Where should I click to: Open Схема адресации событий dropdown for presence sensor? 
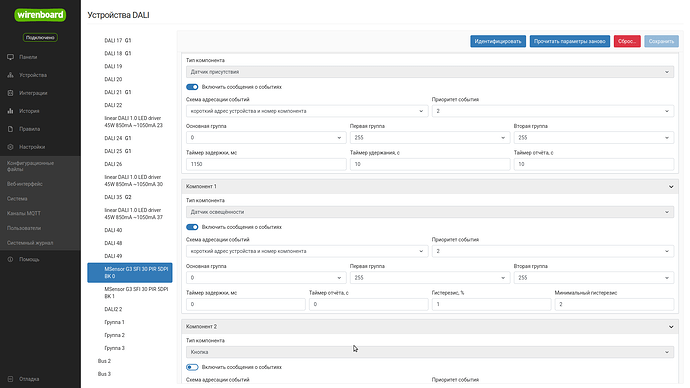pyautogui.click(x=307, y=111)
